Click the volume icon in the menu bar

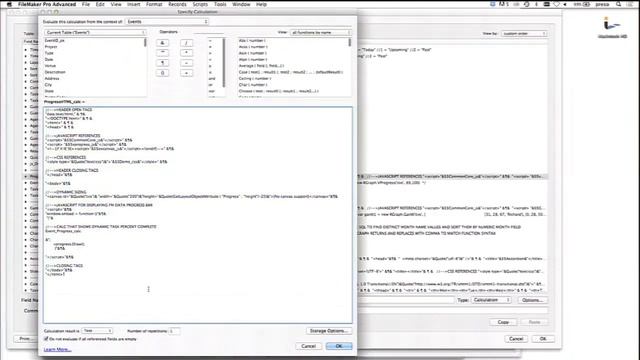tap(565, 4)
